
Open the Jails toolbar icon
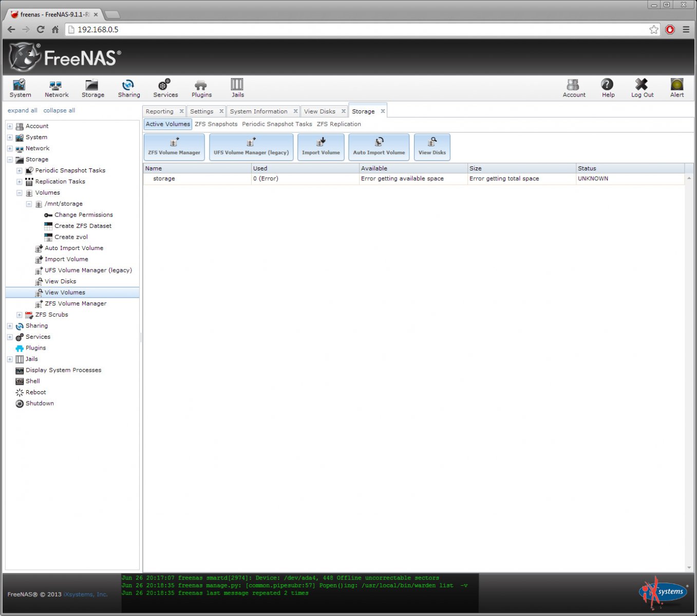pos(237,88)
